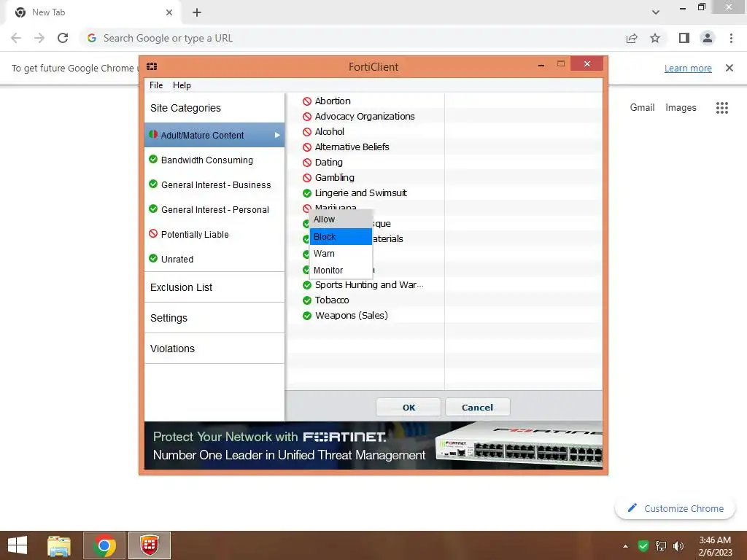
Task: Open the Gmail link
Action: (x=642, y=108)
